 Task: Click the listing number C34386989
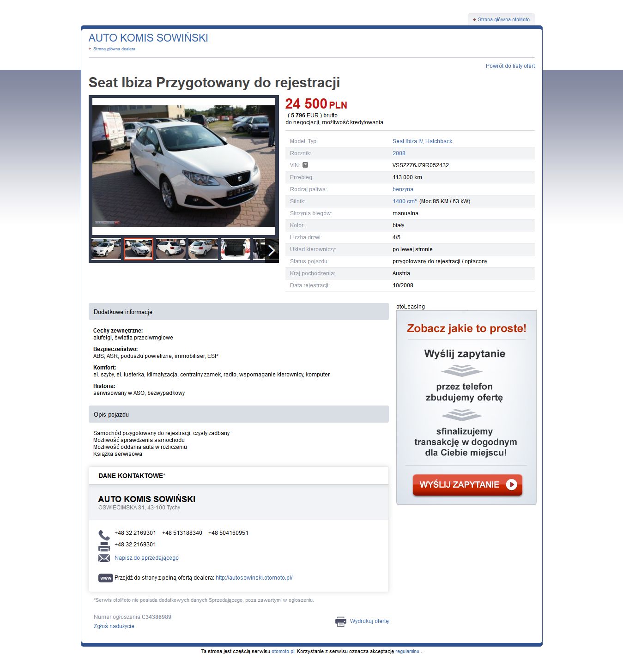tap(157, 617)
